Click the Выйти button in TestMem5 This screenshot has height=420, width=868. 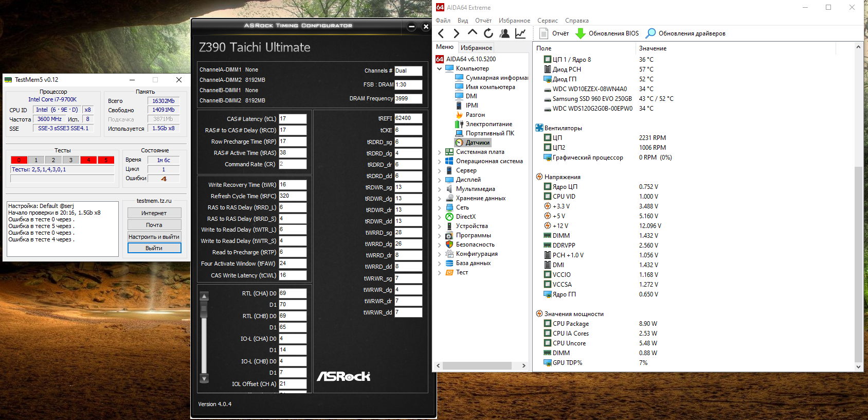tap(154, 248)
